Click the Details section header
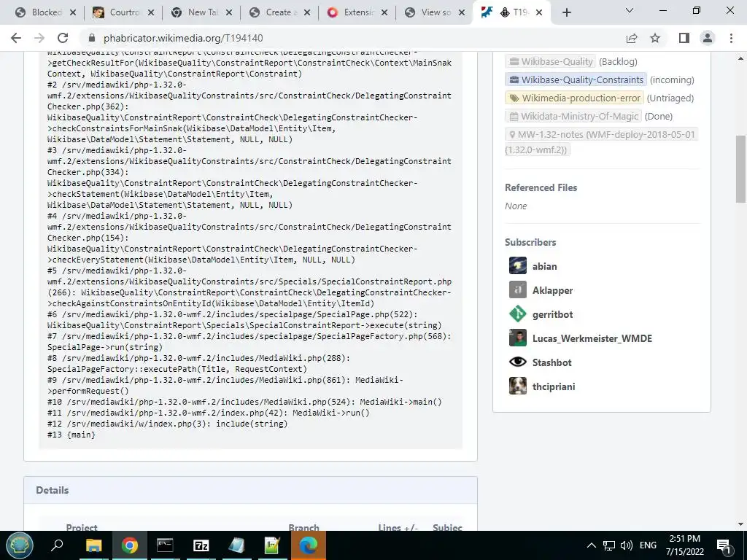This screenshot has width=747, height=560. 251,490
